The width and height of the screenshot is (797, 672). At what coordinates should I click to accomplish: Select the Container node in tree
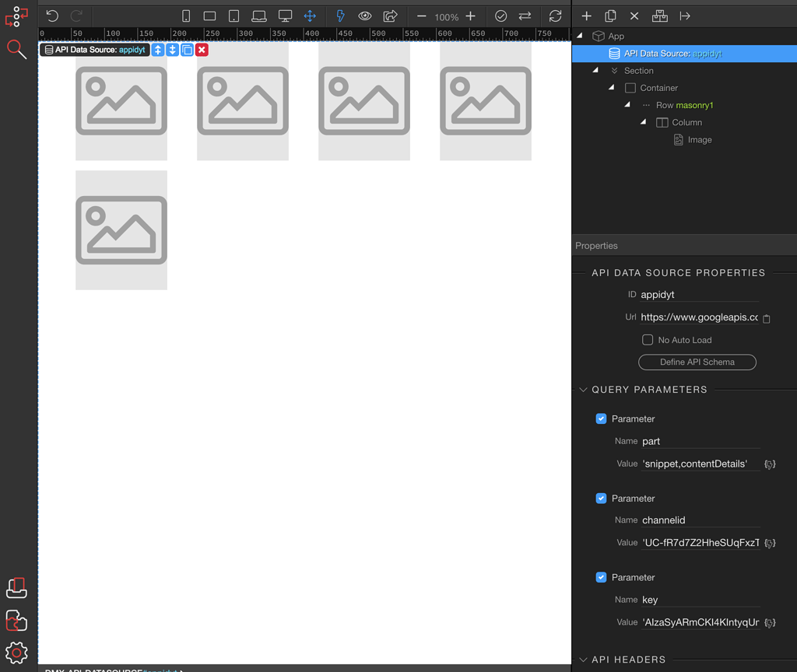658,88
